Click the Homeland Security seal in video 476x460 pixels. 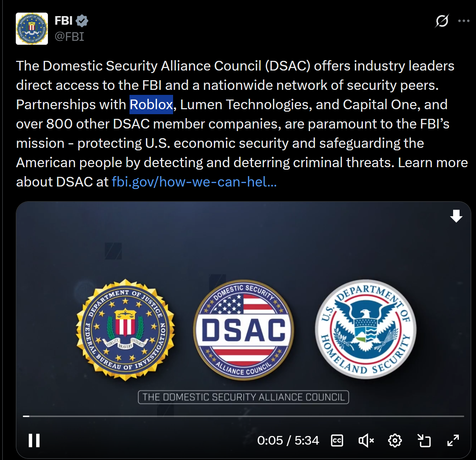pos(365,329)
